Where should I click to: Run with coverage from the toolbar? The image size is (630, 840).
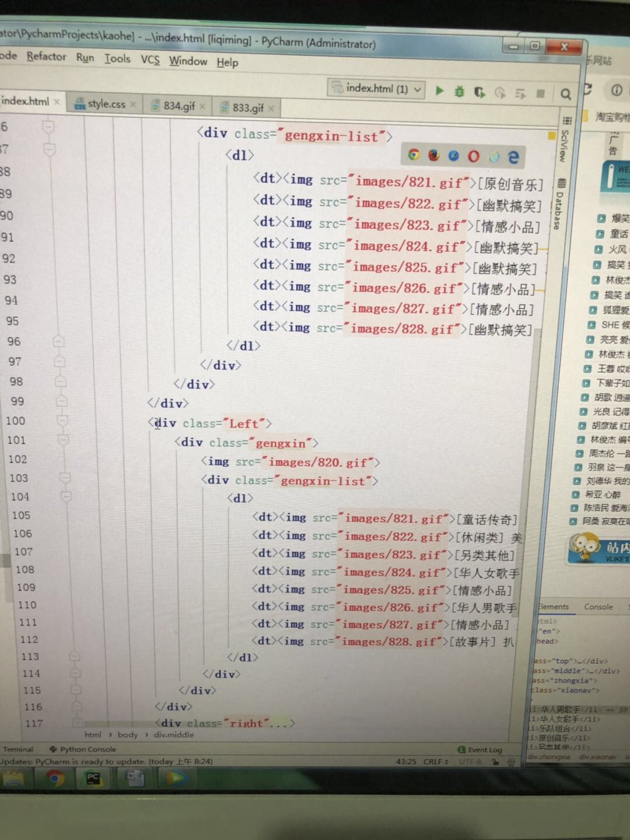click(x=480, y=92)
